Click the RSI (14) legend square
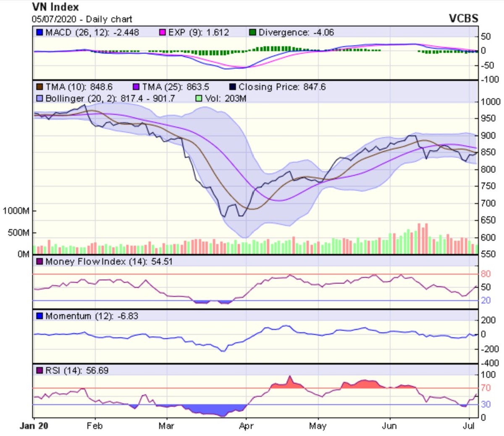Image resolution: width=504 pixels, height=436 pixels. click(x=40, y=370)
